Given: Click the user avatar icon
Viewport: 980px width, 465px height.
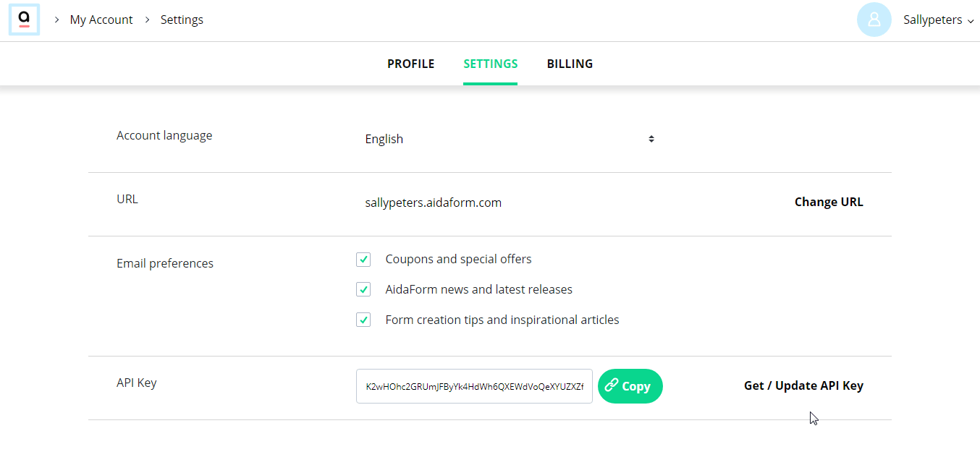Looking at the screenshot, I should tap(874, 20).
